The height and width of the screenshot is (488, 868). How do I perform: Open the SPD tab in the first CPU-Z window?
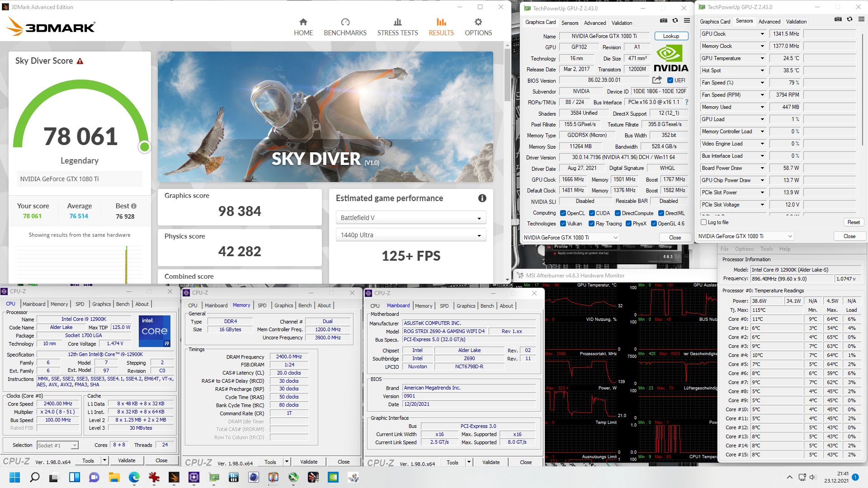pos(80,304)
